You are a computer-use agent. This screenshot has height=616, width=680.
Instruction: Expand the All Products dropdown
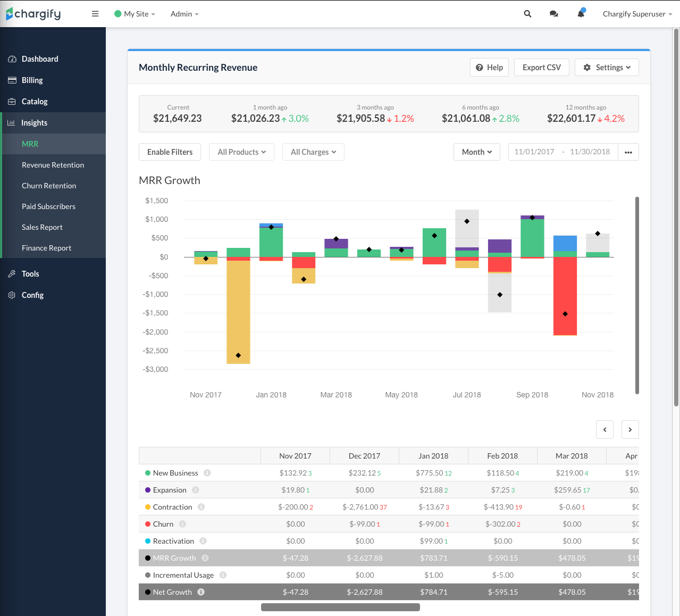241,152
